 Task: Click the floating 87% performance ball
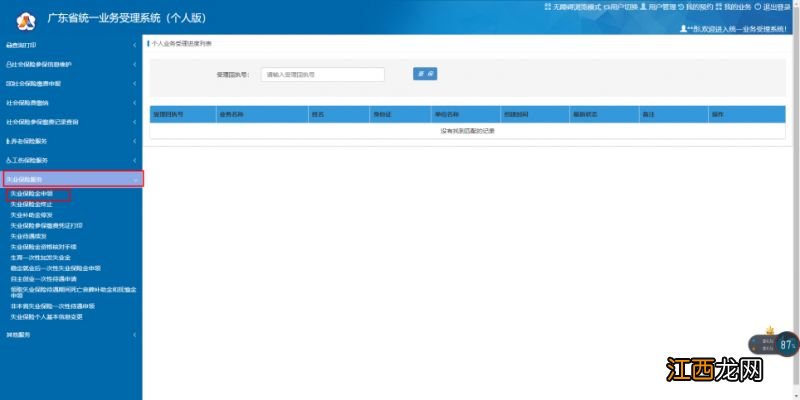coord(787,345)
